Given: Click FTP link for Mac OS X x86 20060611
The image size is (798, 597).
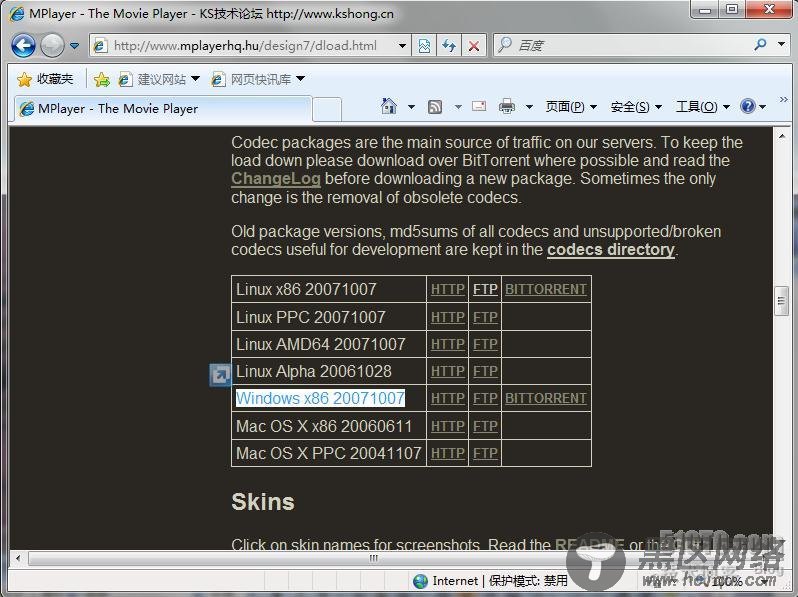Looking at the screenshot, I should click(x=485, y=426).
